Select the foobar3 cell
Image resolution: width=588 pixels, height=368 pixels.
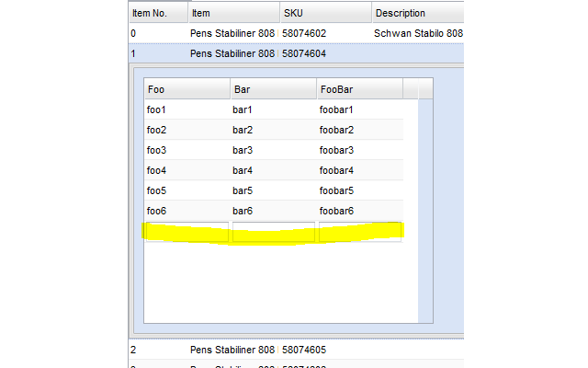[x=359, y=150]
